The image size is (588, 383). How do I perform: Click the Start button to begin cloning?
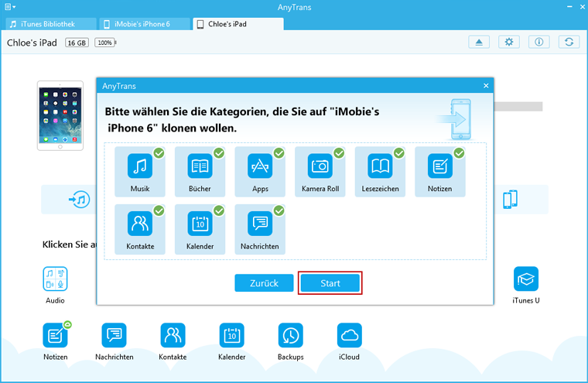[330, 283]
